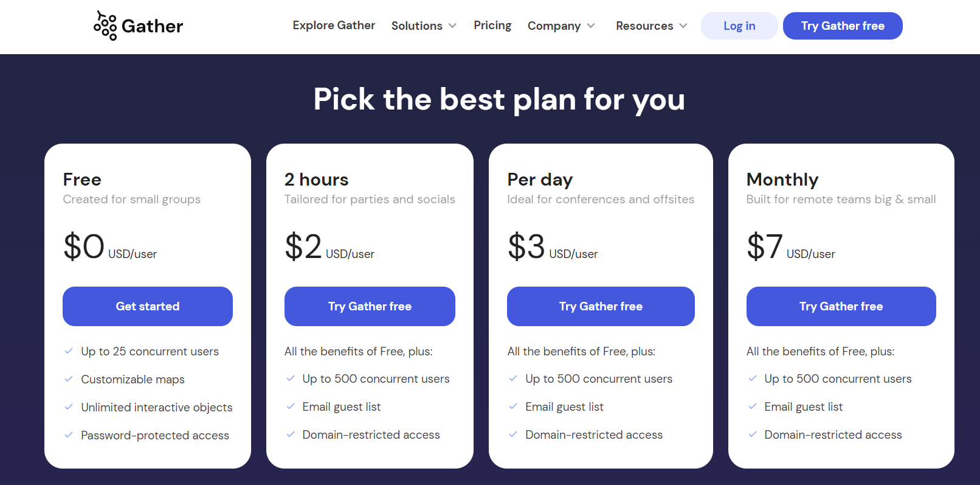Screen dimensions: 980x485
Task: Click Try Gather free on the Per day plan
Action: (x=601, y=306)
